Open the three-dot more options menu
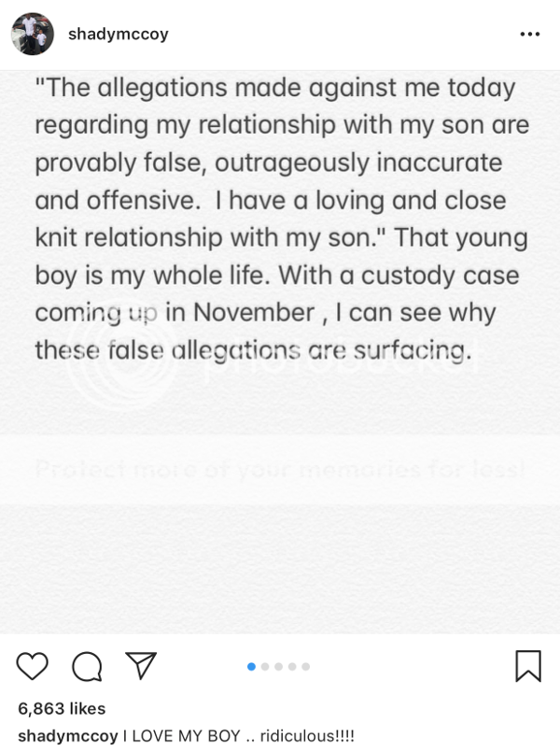 click(529, 35)
